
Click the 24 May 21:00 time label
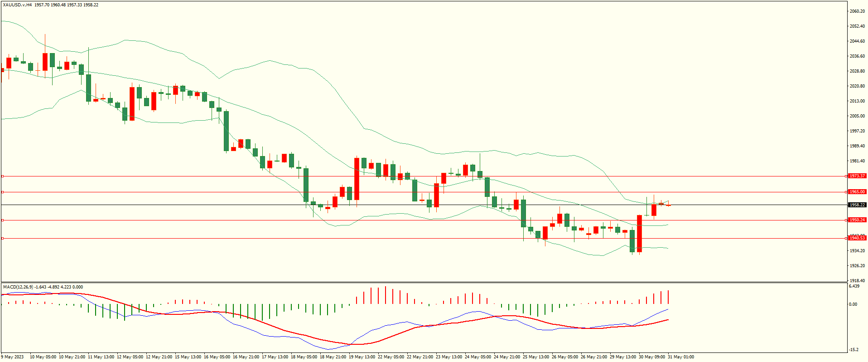507,357
